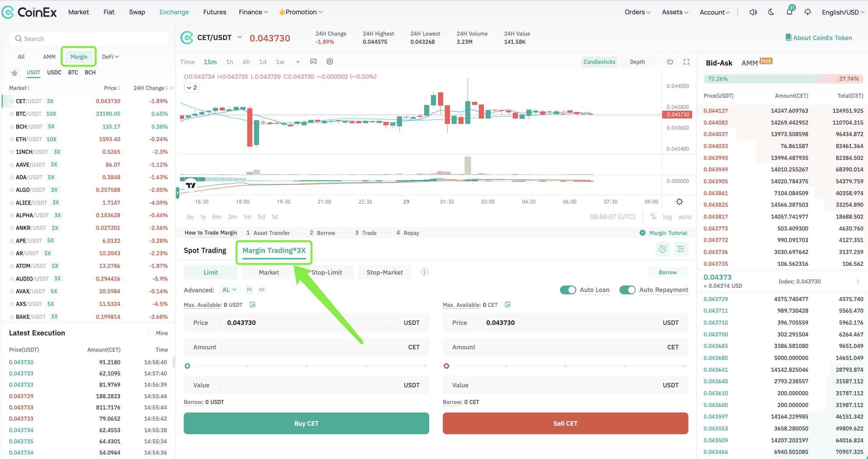Select the Depth chart tab

[x=637, y=62]
